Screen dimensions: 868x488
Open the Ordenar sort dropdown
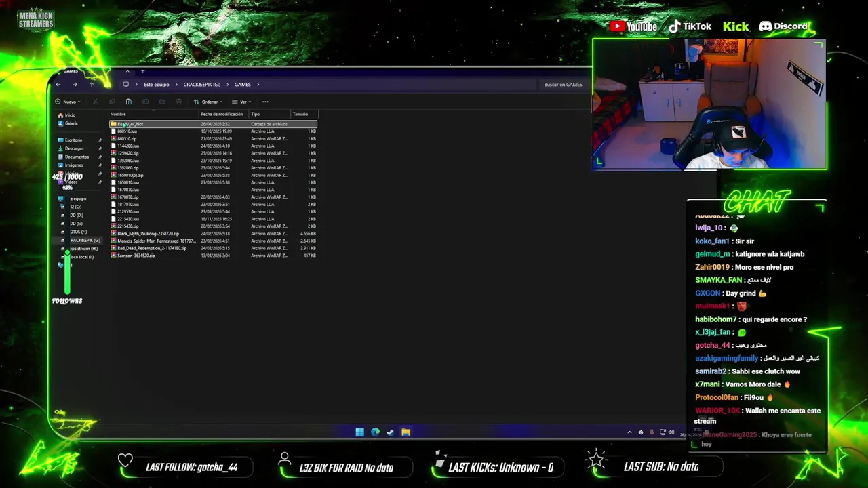coord(208,102)
